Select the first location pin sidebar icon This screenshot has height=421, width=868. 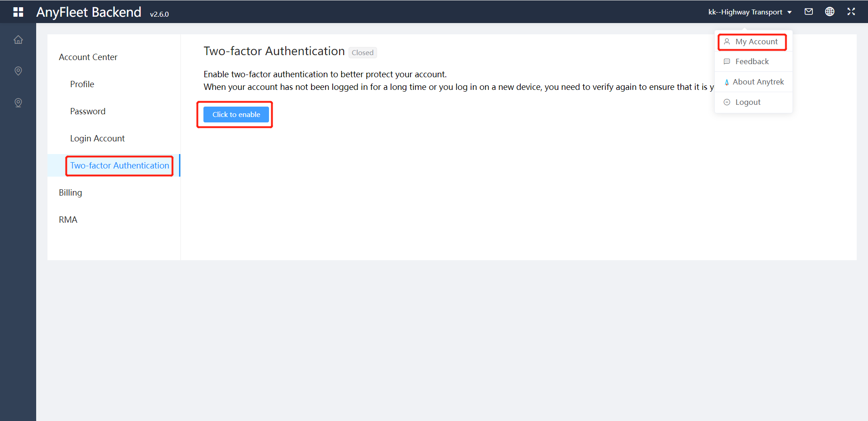click(18, 71)
